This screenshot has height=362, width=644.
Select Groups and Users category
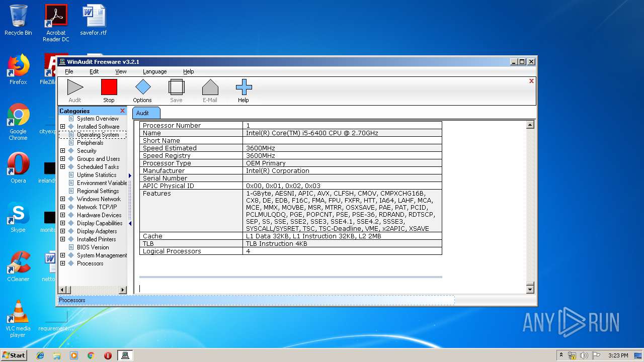coord(98,159)
